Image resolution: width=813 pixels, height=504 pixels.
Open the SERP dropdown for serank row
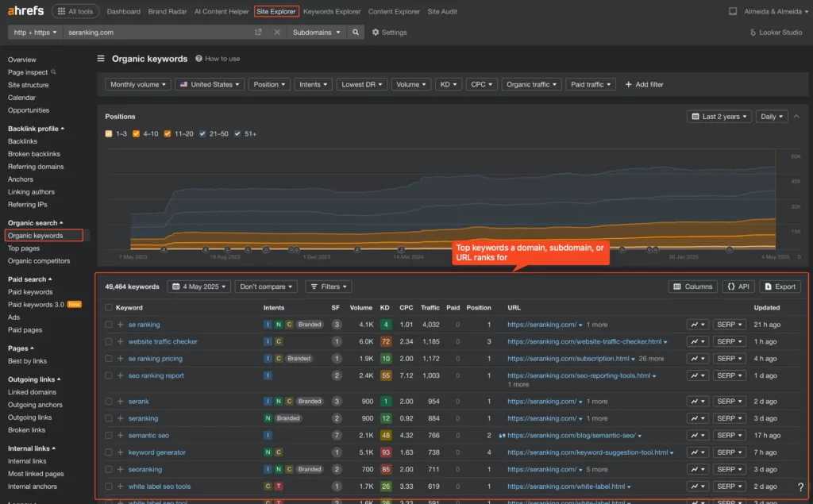pyautogui.click(x=729, y=402)
